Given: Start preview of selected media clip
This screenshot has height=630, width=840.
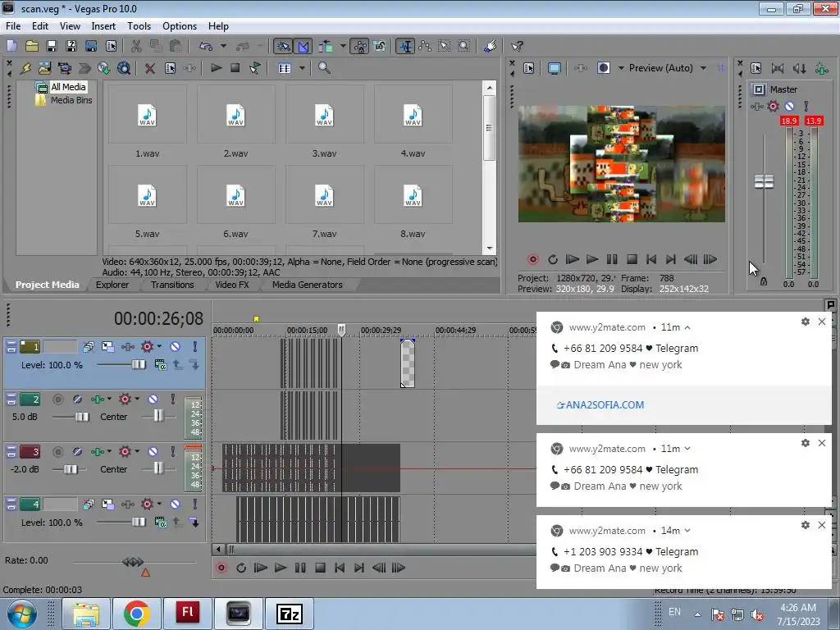Looking at the screenshot, I should [x=216, y=68].
